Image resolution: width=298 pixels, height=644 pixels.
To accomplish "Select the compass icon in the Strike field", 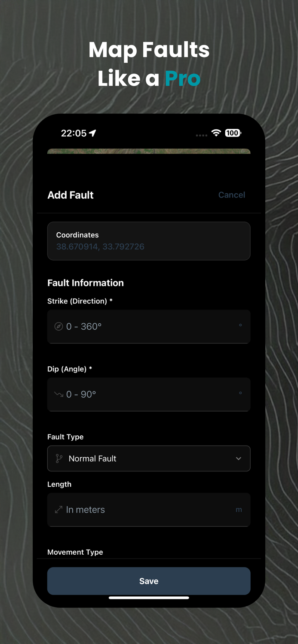I will [59, 326].
